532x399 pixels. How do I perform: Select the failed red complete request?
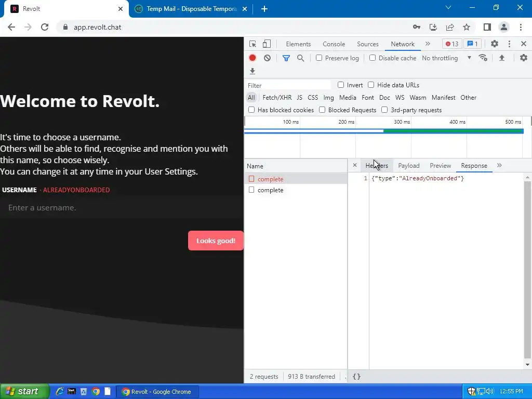(x=296, y=179)
